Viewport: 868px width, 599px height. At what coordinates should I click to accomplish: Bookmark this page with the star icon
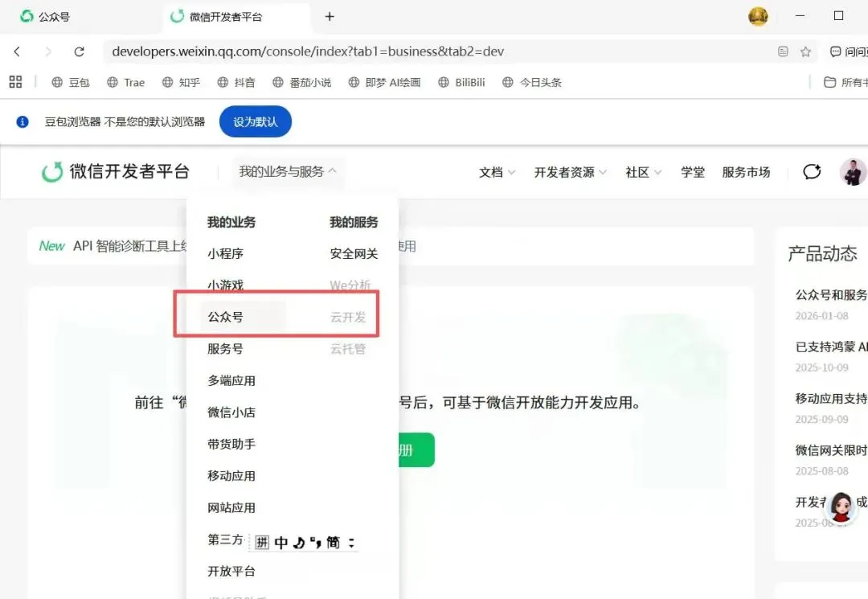pyautogui.click(x=805, y=51)
